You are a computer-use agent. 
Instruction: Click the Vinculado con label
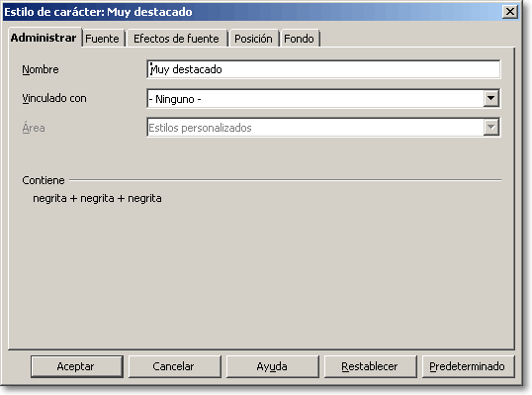54,98
